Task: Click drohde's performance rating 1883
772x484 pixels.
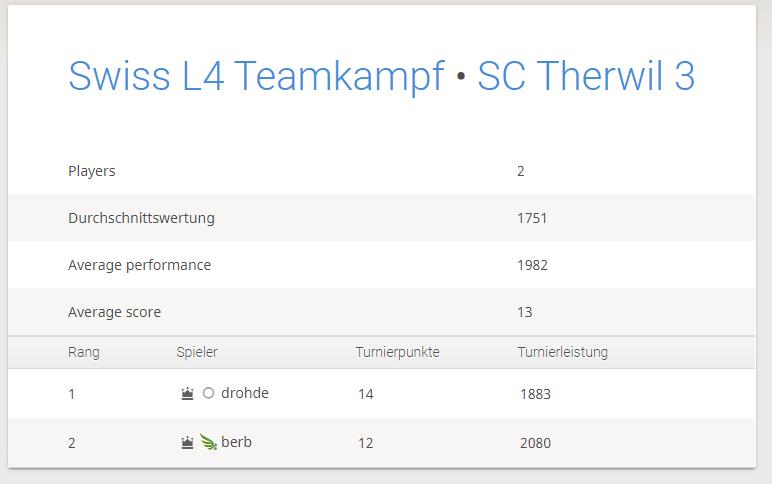Action: tap(535, 394)
